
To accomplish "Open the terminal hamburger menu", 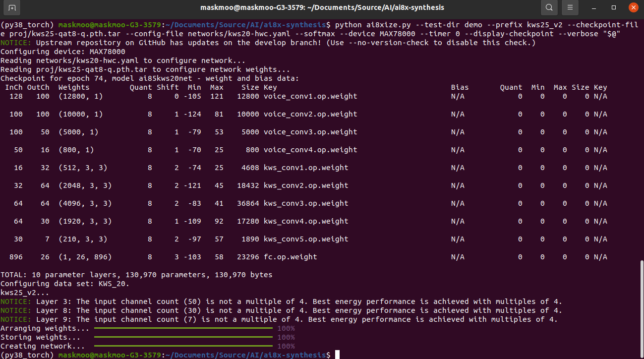I will click(571, 7).
